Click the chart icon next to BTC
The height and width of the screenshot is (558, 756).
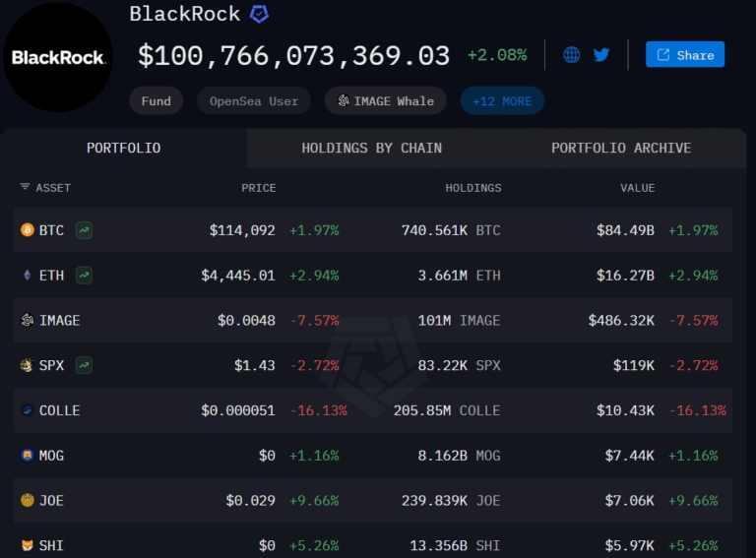click(85, 230)
